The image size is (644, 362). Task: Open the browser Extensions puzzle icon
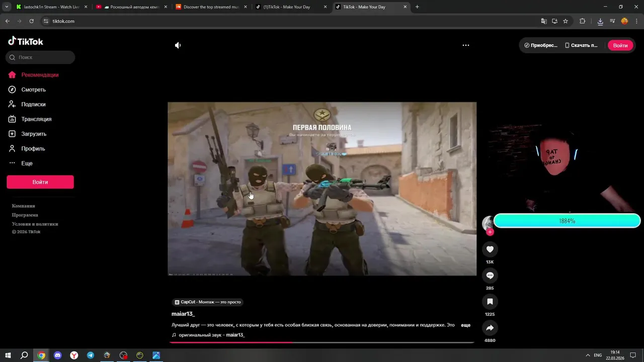583,21
